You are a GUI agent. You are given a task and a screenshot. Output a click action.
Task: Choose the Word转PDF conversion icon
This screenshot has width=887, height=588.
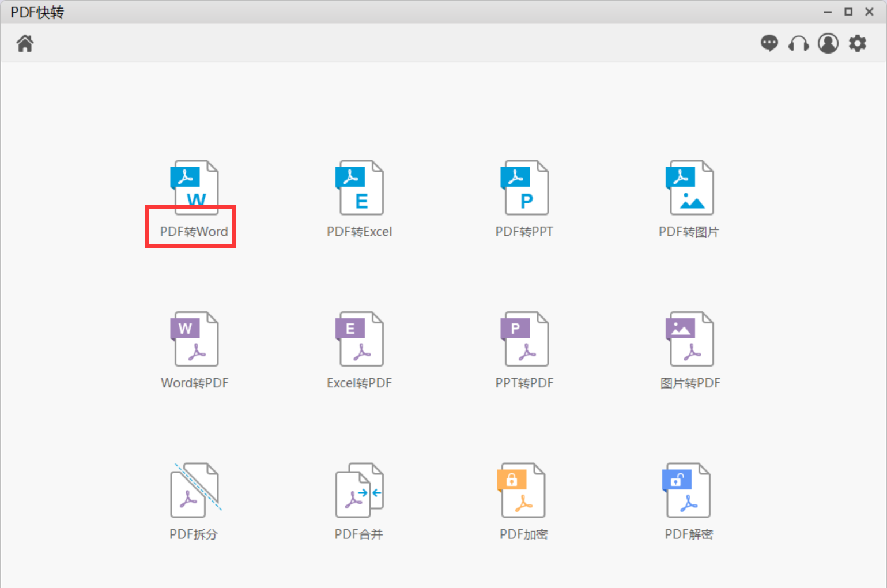click(194, 339)
